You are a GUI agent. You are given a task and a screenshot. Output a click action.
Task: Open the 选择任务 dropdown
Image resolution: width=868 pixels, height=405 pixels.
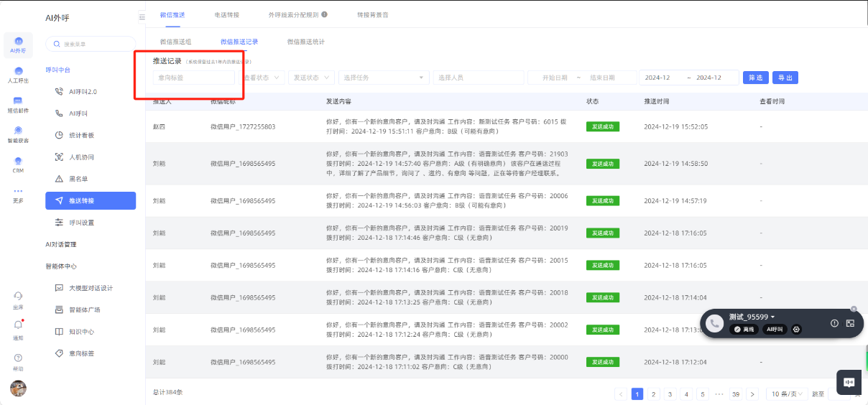(383, 78)
